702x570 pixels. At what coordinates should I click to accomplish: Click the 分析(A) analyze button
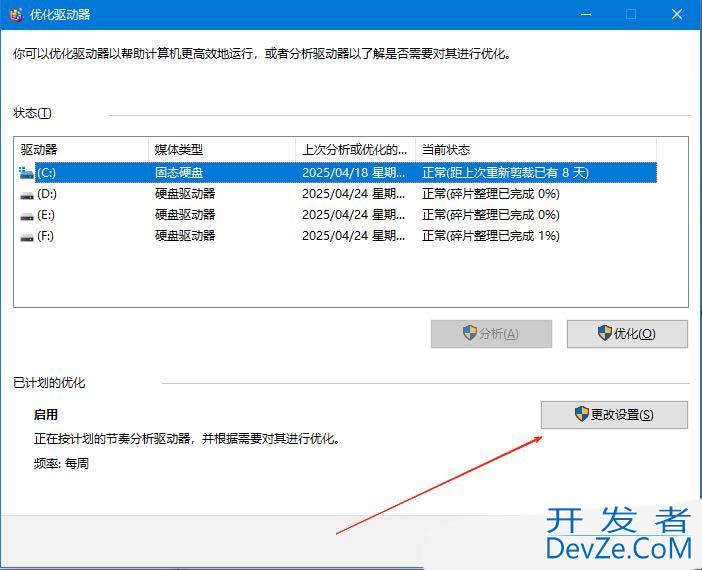click(491, 334)
